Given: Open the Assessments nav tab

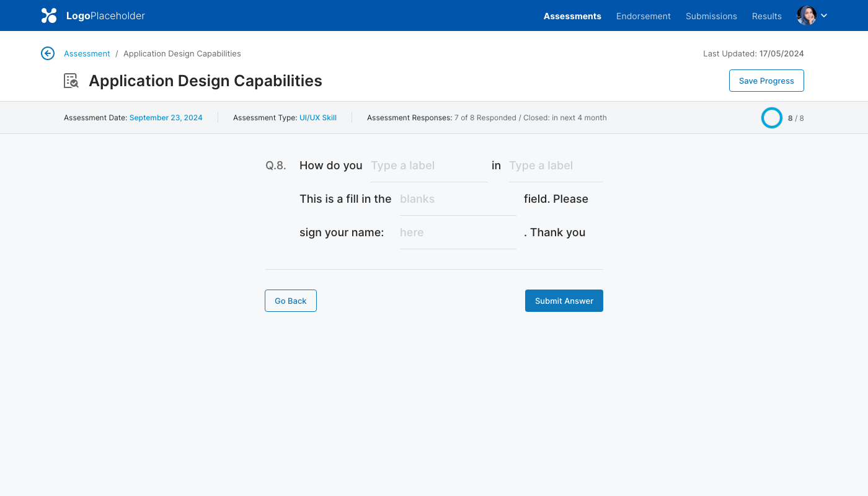Looking at the screenshot, I should 572,16.
